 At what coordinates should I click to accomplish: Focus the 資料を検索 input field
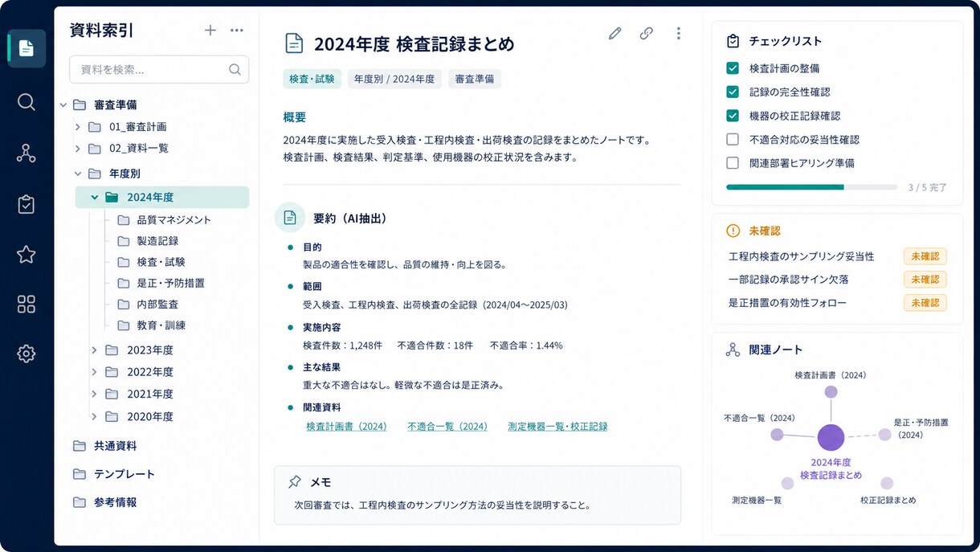click(x=159, y=70)
